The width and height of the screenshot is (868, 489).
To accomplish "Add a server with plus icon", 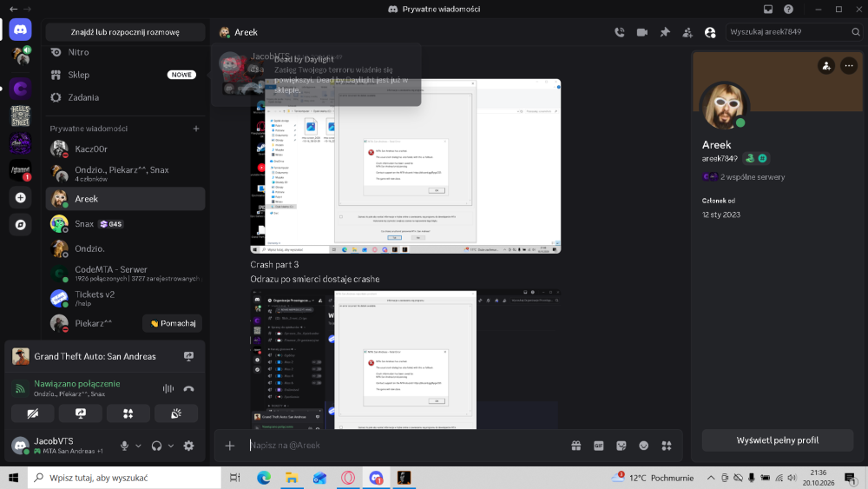I will (x=21, y=198).
